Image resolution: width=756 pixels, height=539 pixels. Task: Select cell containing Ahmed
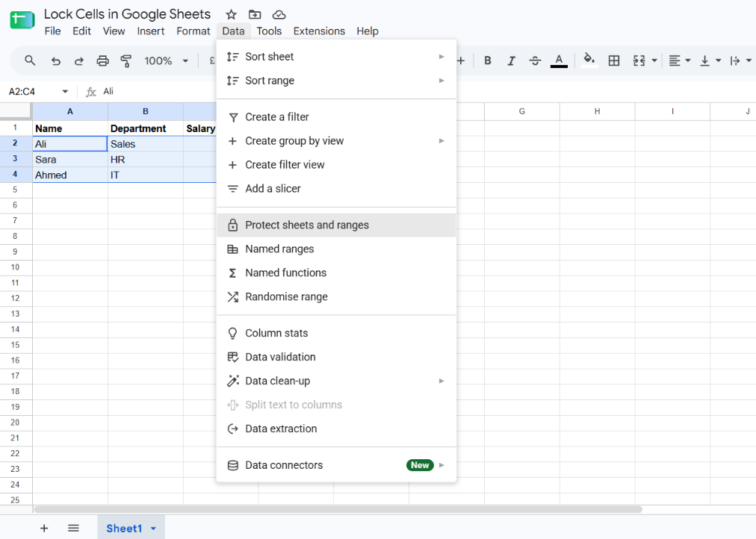[x=70, y=175]
